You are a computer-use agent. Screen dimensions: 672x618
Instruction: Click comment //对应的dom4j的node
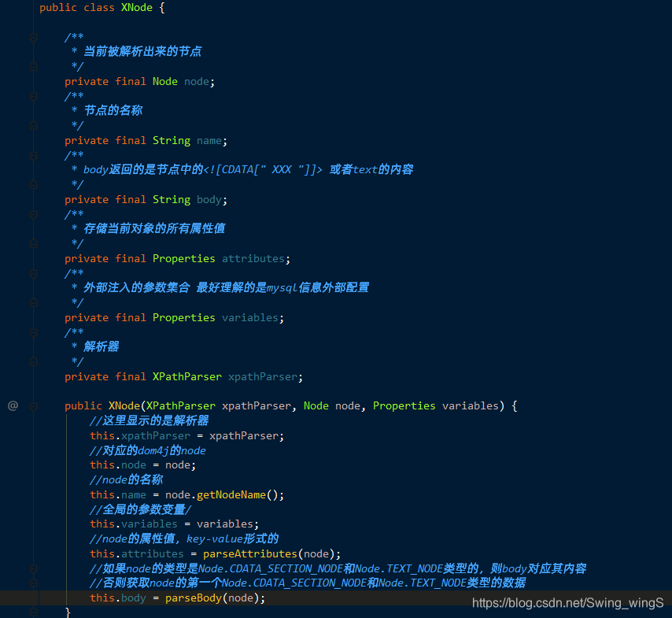pyautogui.click(x=148, y=450)
